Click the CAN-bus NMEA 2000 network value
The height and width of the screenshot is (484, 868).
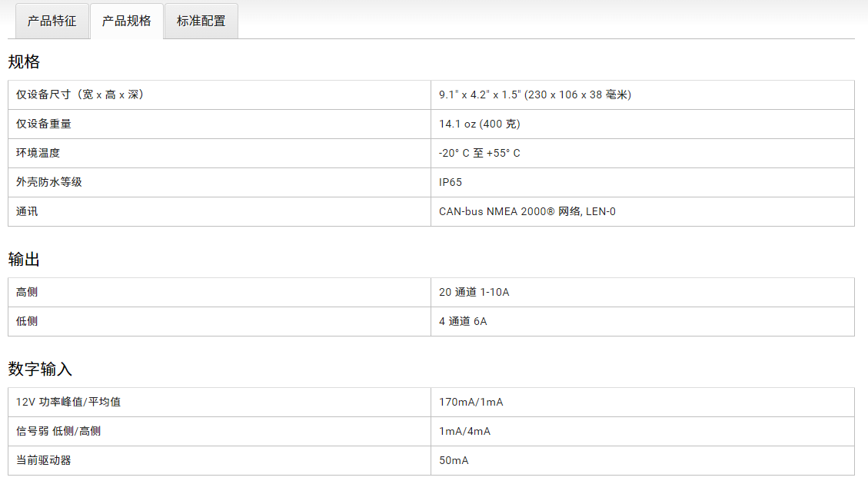[x=527, y=211]
